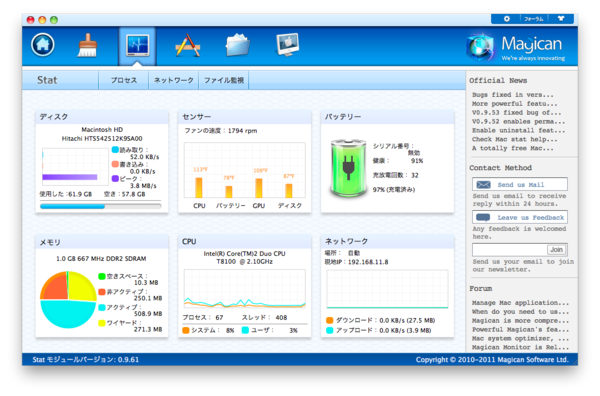
Task: Open settings via the gear icon
Action: point(506,19)
